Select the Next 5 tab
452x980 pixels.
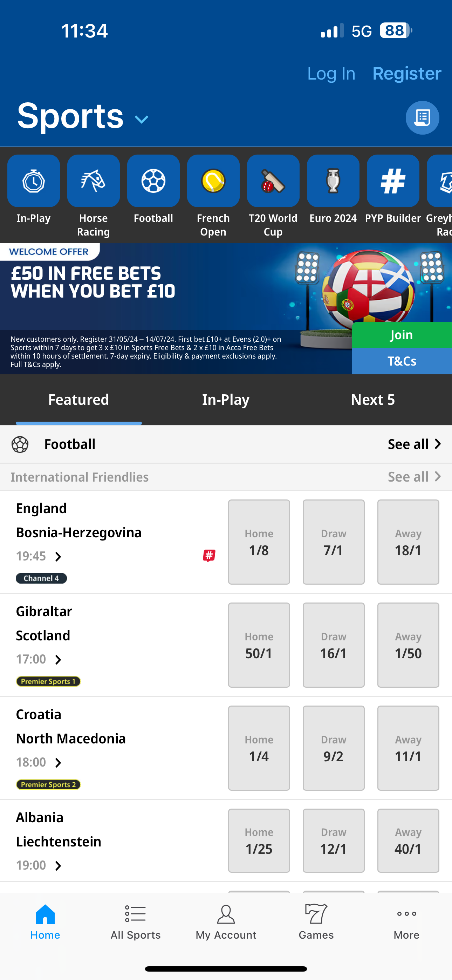(373, 400)
